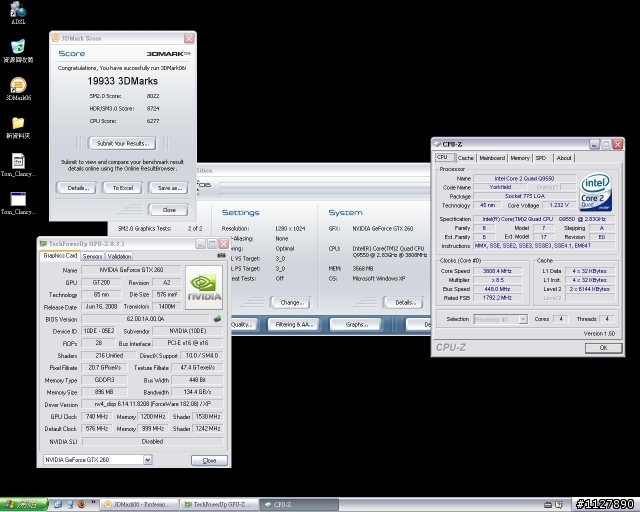The image size is (640, 512).
Task: Click Submit Your Results button
Action: [123, 143]
